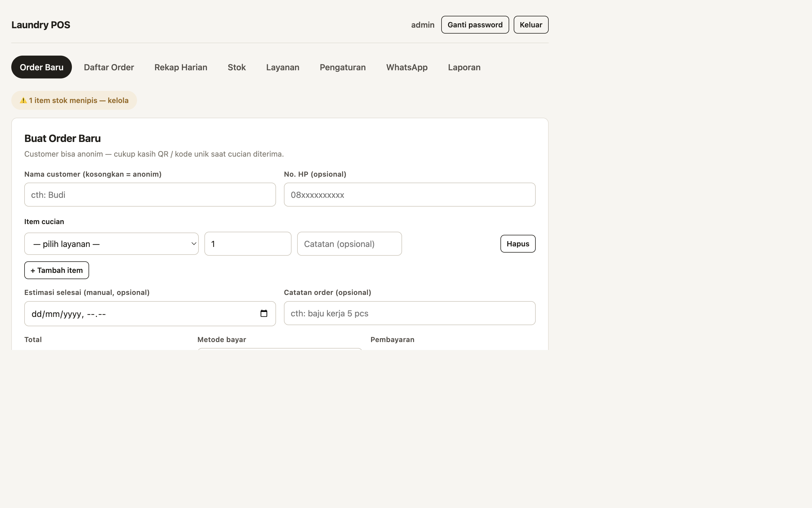This screenshot has height=508, width=812.
Task: Open the WhatsApp tab
Action: click(x=407, y=67)
